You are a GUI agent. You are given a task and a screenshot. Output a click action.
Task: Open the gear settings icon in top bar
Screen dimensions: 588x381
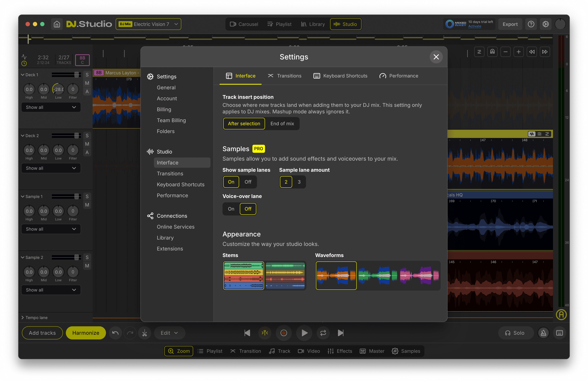[x=546, y=24]
